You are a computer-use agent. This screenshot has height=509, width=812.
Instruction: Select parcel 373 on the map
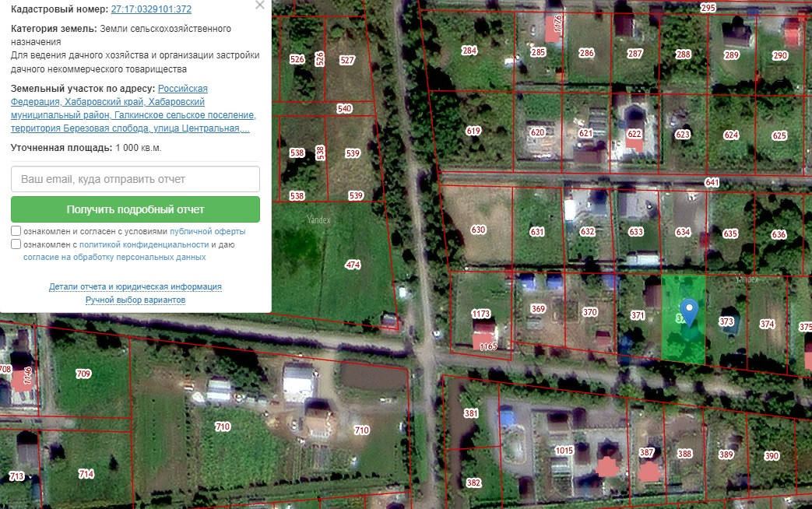[726, 321]
